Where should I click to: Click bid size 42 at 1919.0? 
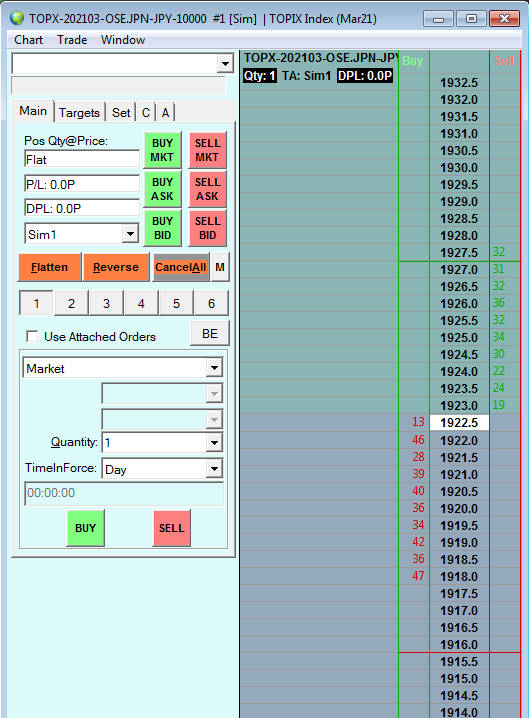[x=418, y=542]
